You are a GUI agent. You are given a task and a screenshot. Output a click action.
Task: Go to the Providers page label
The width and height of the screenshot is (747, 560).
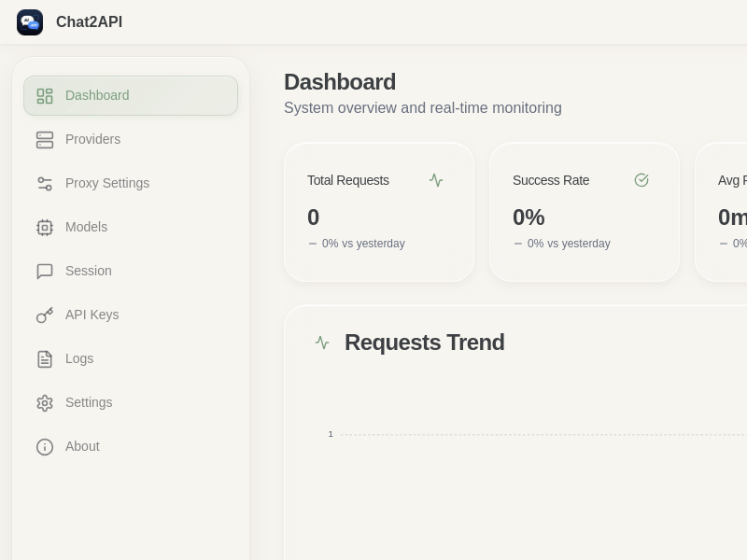92,139
